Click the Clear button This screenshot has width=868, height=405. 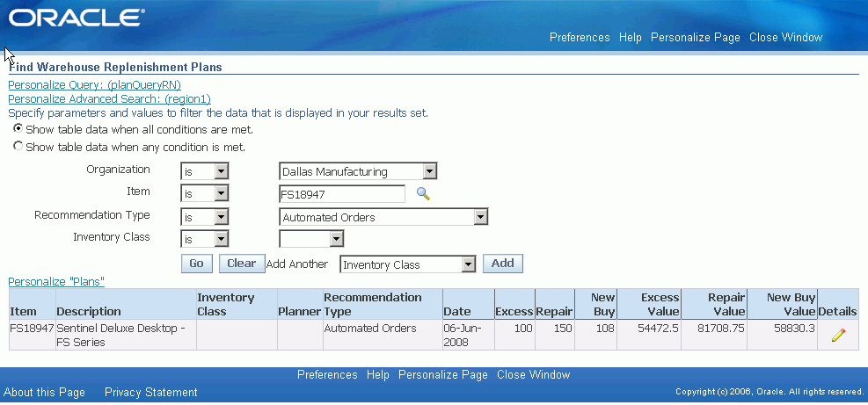coord(242,264)
